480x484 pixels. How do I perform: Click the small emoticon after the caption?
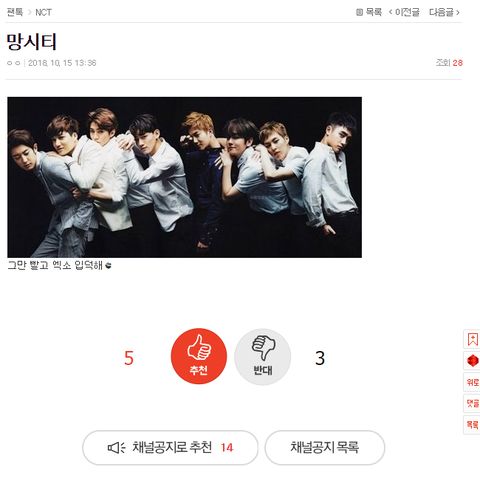click(108, 266)
